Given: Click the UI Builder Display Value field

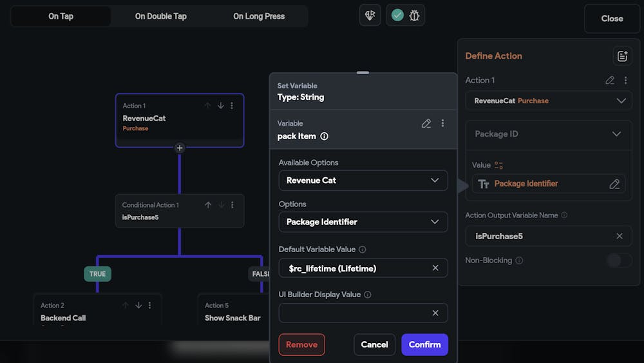Looking at the screenshot, I should (x=354, y=313).
